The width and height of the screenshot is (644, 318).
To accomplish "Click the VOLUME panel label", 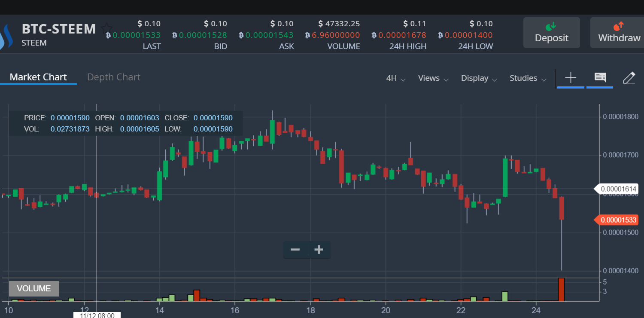I will (x=34, y=289).
